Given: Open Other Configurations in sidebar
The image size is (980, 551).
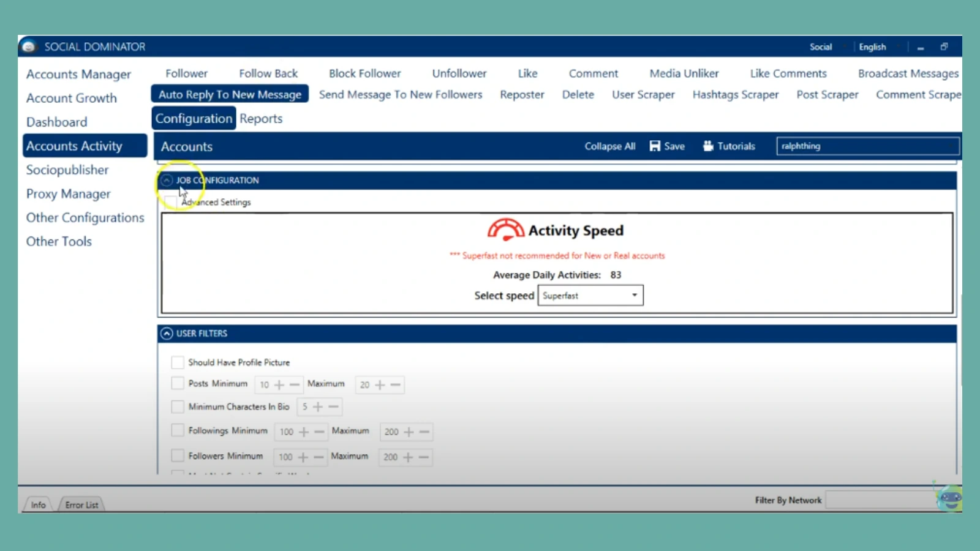Looking at the screenshot, I should (x=85, y=217).
